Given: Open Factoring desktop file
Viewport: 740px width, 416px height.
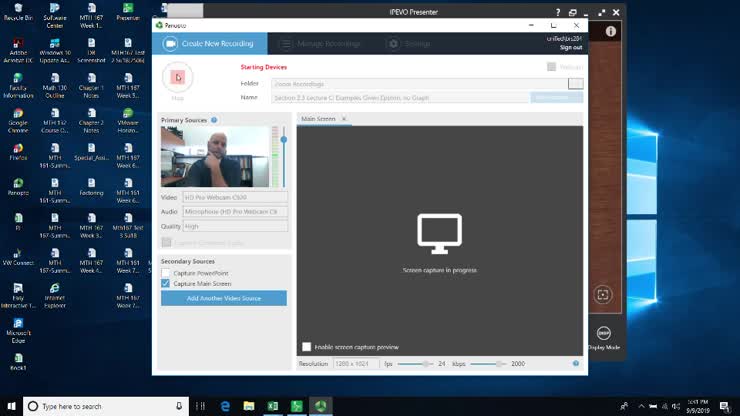Looking at the screenshot, I should (x=91, y=187).
